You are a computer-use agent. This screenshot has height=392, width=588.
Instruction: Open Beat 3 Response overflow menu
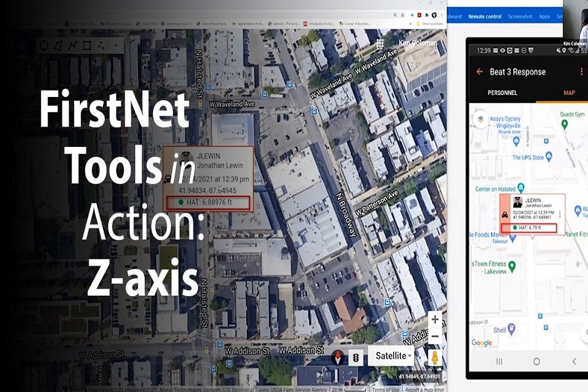pos(582,71)
